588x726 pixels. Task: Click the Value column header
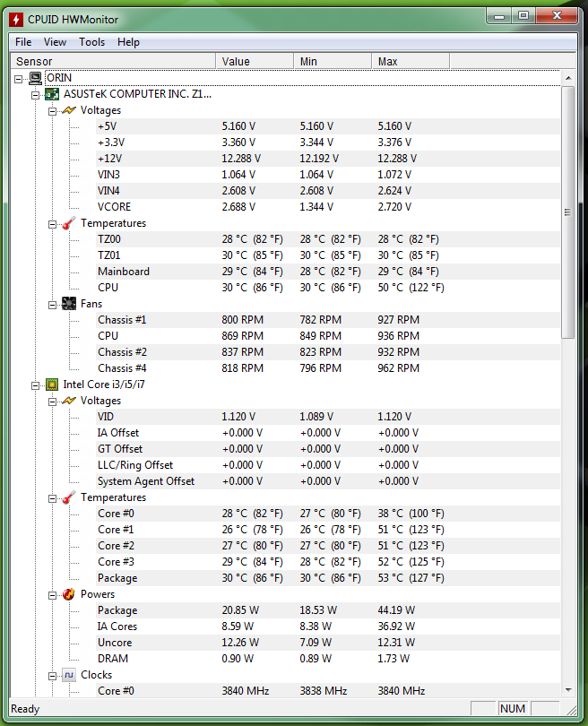255,61
